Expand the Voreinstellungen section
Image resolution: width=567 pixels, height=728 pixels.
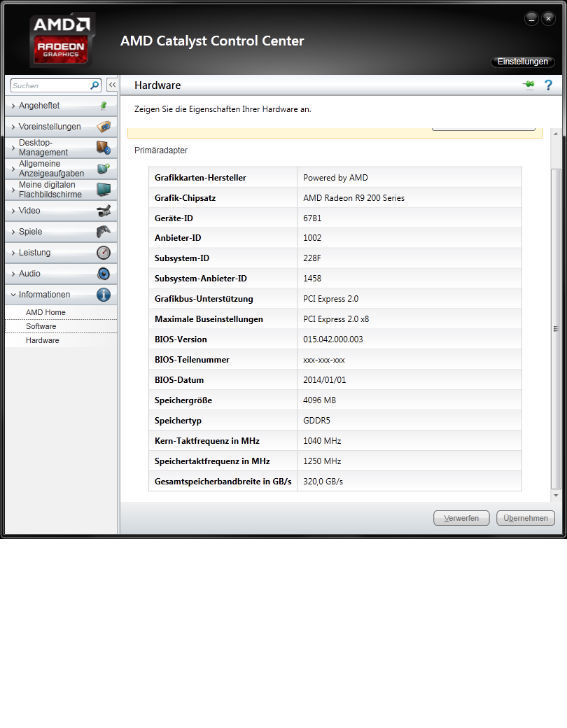coord(60,126)
